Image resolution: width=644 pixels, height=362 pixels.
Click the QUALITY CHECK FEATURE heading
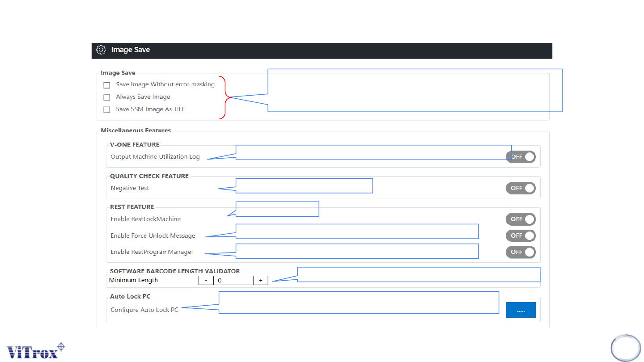(x=149, y=176)
